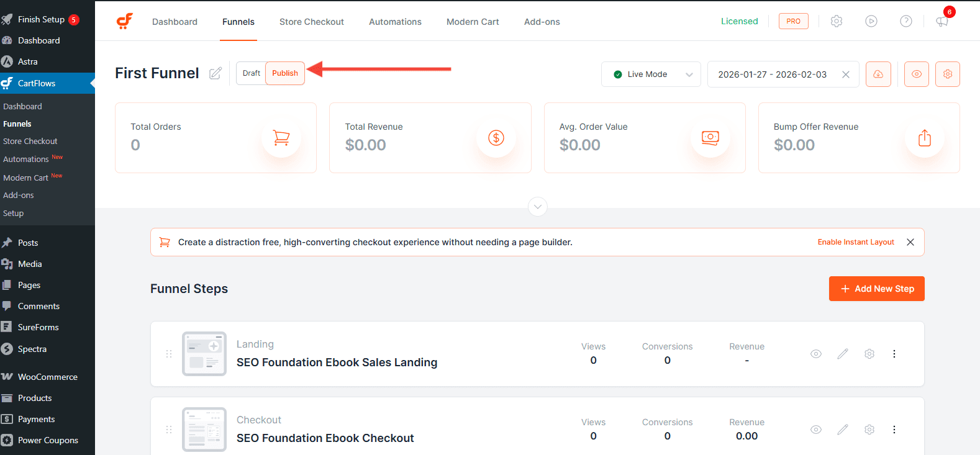Image resolution: width=980 pixels, height=455 pixels.
Task: Preview the funnel with the eye button
Action: [x=917, y=74]
